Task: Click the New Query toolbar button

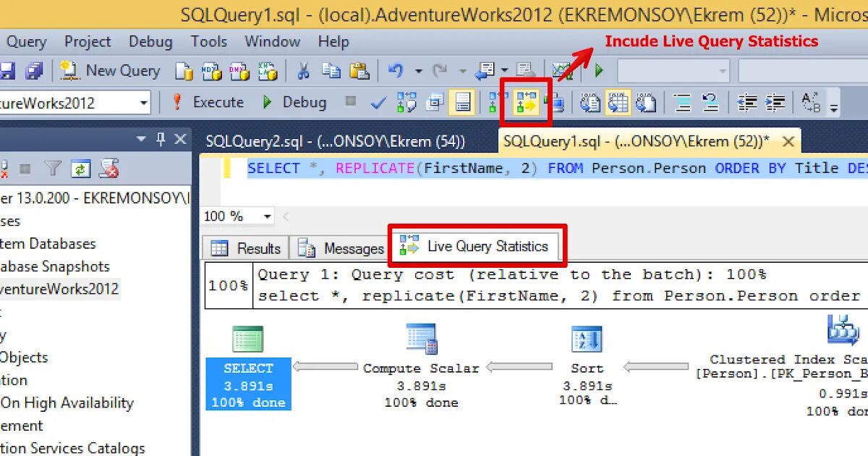Action: (110, 71)
